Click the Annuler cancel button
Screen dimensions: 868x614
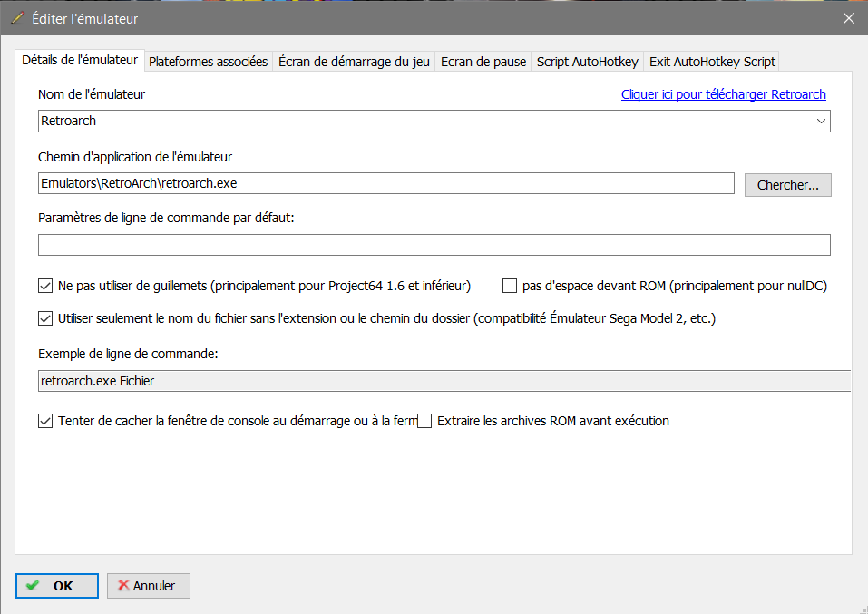149,586
